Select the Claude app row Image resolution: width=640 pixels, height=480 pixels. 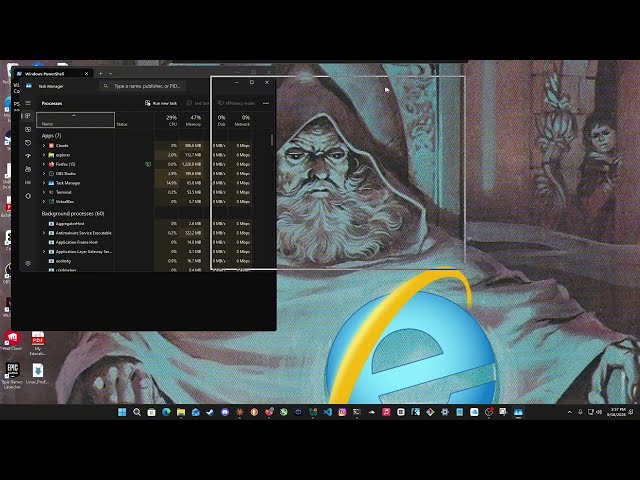pyautogui.click(x=146, y=146)
